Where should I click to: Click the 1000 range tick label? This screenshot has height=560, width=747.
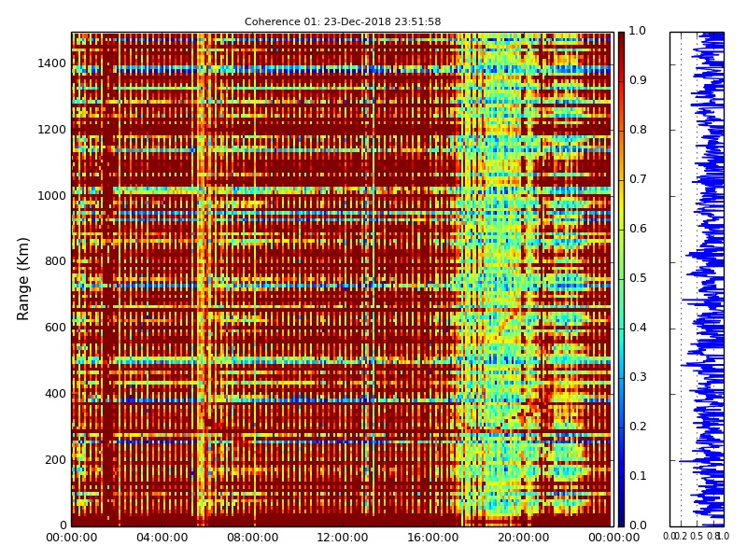[51, 196]
